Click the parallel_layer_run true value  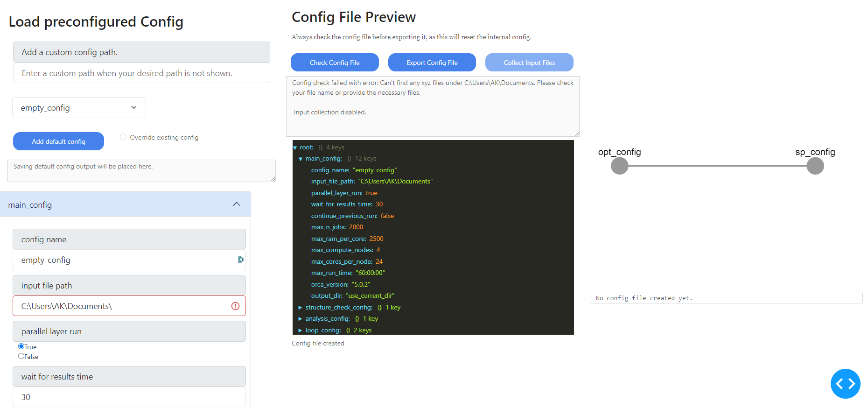click(371, 193)
